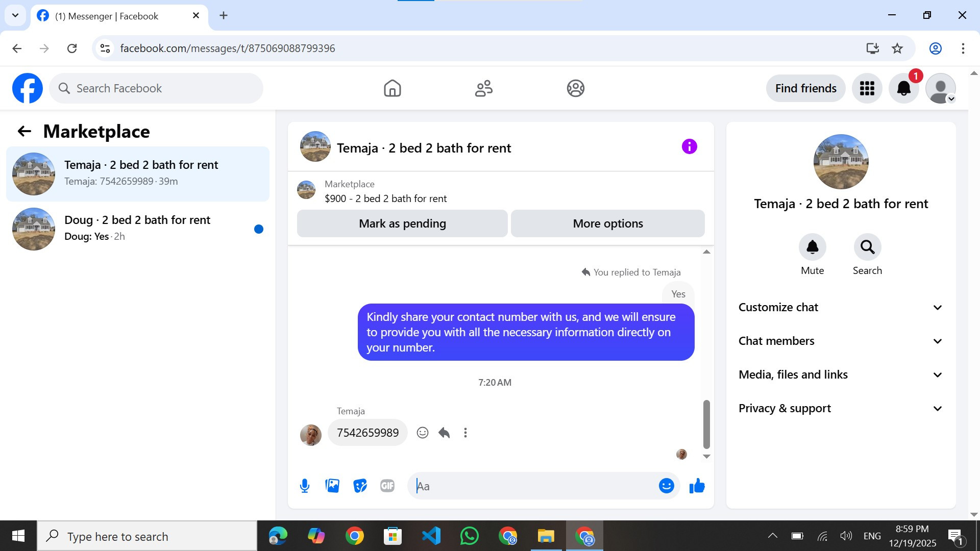Image resolution: width=980 pixels, height=551 pixels.
Task: Open emoji picker in message box
Action: pos(666,486)
